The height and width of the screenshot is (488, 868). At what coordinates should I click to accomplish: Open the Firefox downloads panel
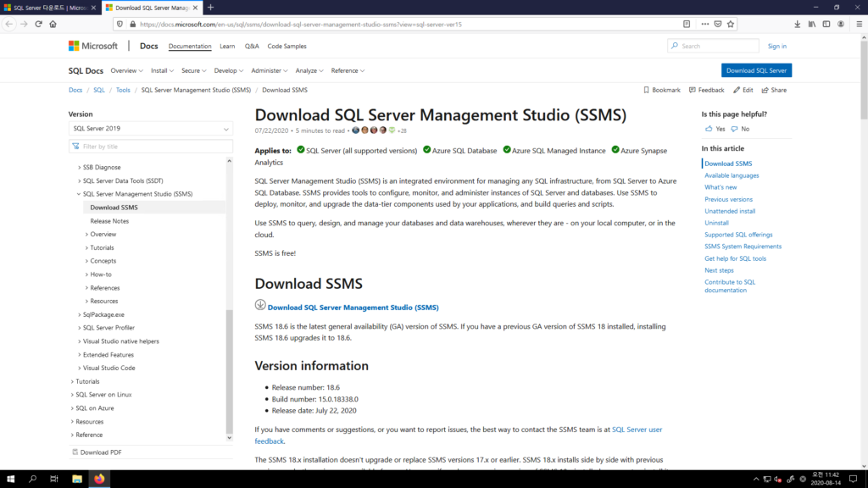click(798, 24)
